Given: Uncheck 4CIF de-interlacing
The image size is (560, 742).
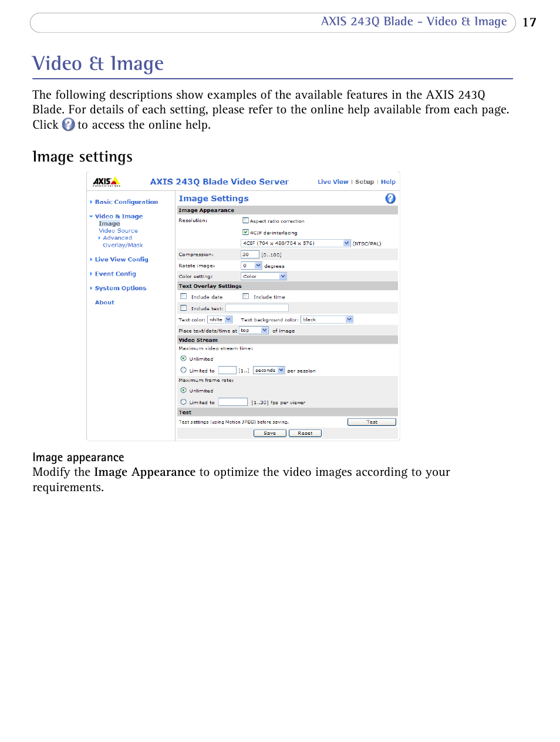Looking at the screenshot, I should point(245,232).
